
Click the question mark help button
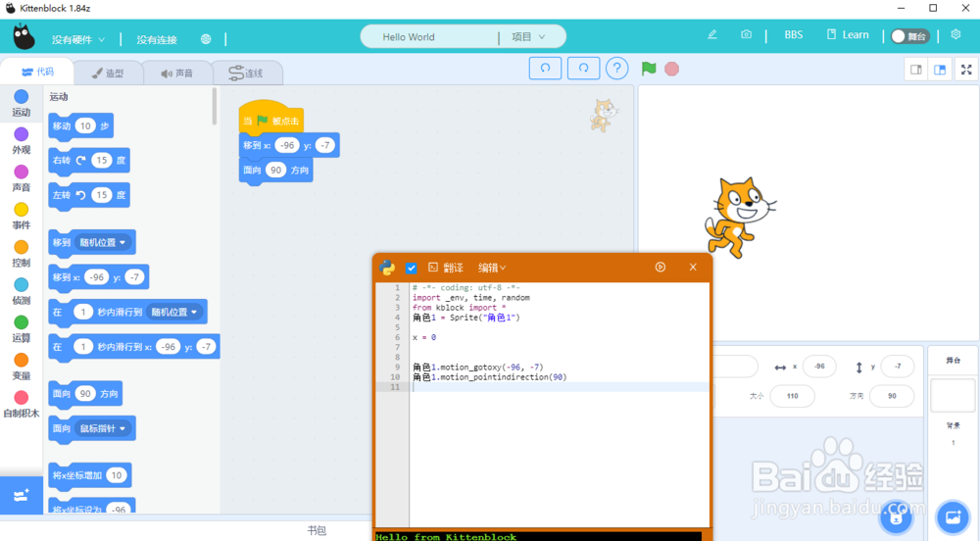[616, 68]
